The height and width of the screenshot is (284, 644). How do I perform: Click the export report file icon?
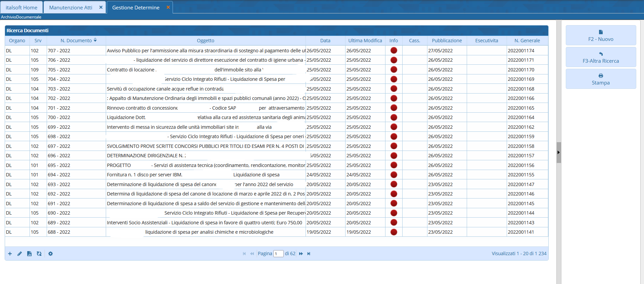coord(29,254)
